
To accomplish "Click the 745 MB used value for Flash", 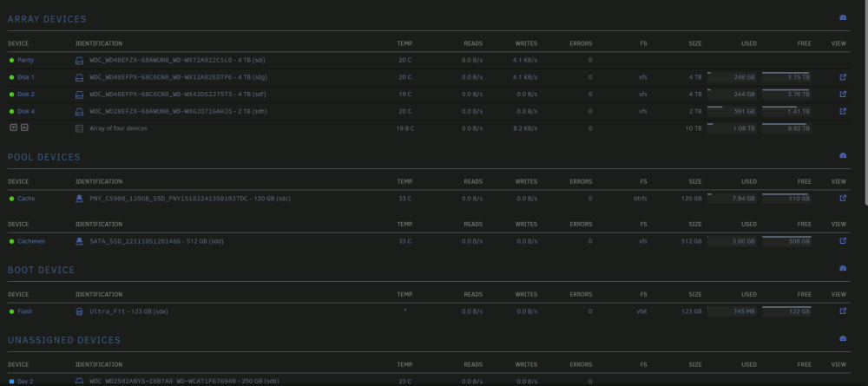I will point(744,312).
